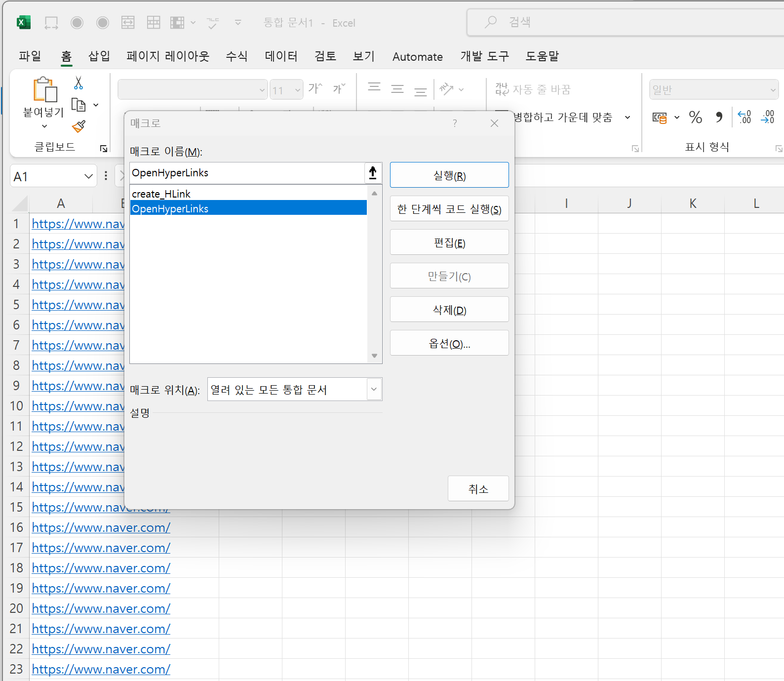Expand the font size dropdown
The width and height of the screenshot is (784, 681).
(298, 90)
